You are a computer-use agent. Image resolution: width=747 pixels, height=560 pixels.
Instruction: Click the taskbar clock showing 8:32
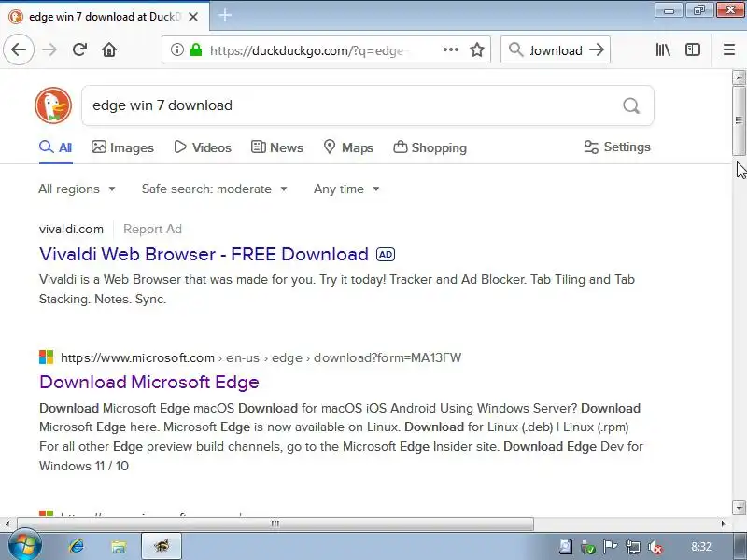tap(701, 547)
